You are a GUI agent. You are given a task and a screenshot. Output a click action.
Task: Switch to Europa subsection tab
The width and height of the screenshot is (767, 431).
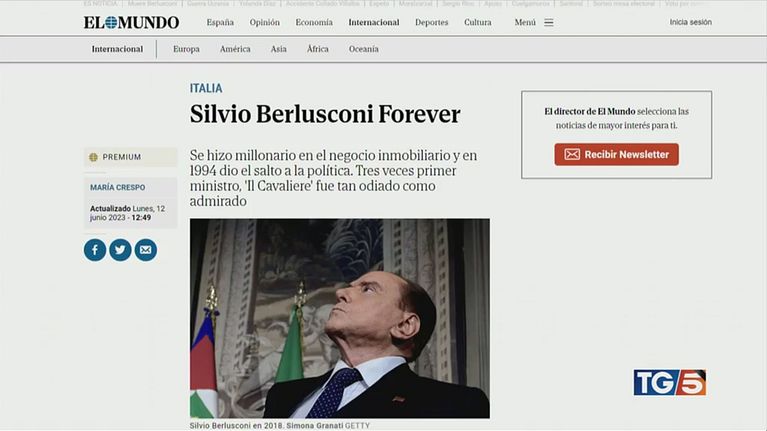click(186, 49)
